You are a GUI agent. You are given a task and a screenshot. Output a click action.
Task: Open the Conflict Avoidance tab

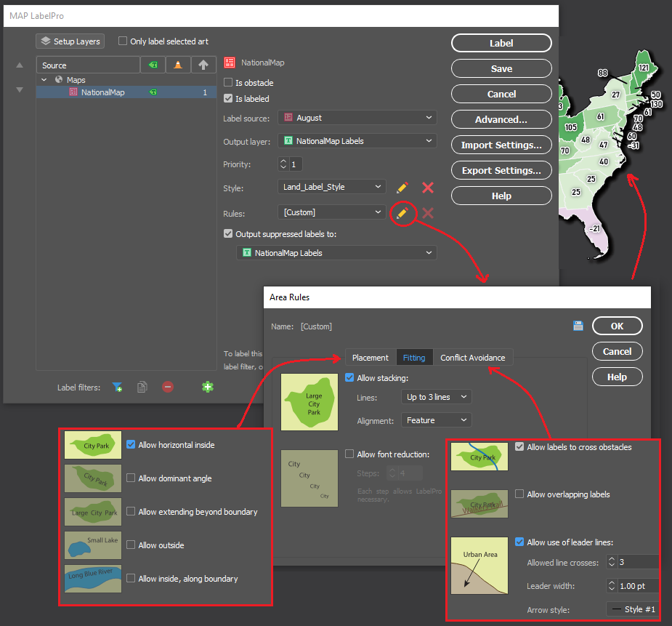(473, 358)
